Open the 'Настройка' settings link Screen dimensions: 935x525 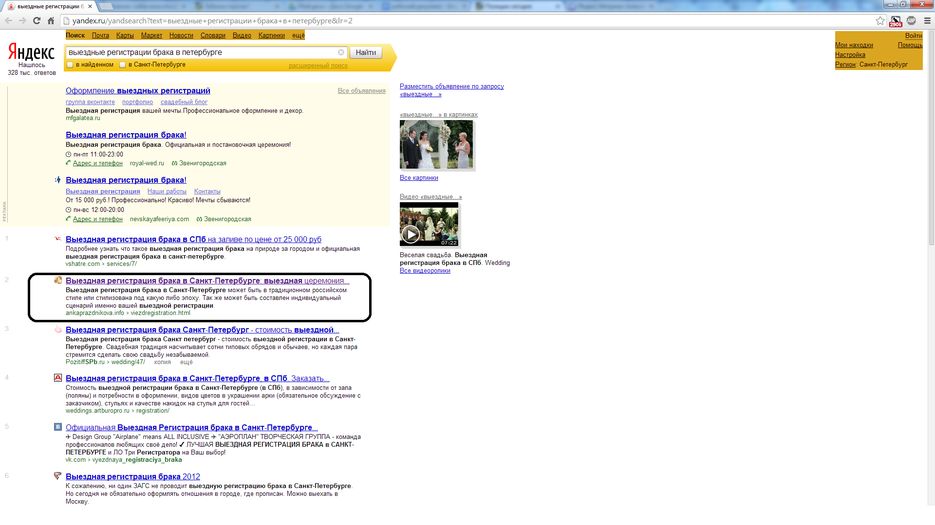850,54
